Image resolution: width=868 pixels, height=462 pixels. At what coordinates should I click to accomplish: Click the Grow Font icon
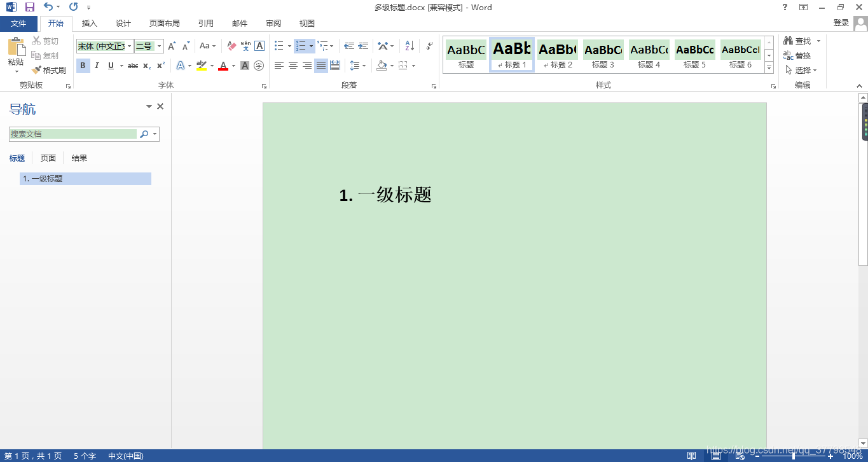[172, 46]
